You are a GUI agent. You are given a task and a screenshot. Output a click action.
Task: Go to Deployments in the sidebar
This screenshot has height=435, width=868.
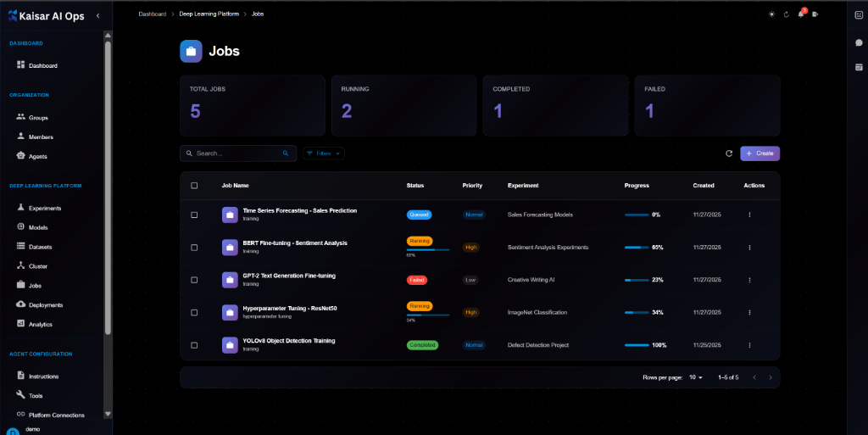coord(45,304)
